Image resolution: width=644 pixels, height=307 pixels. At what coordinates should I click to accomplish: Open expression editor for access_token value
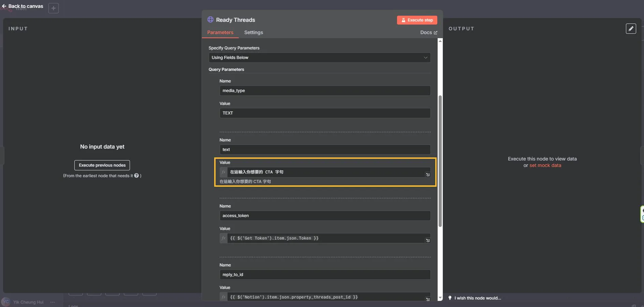pos(427,240)
